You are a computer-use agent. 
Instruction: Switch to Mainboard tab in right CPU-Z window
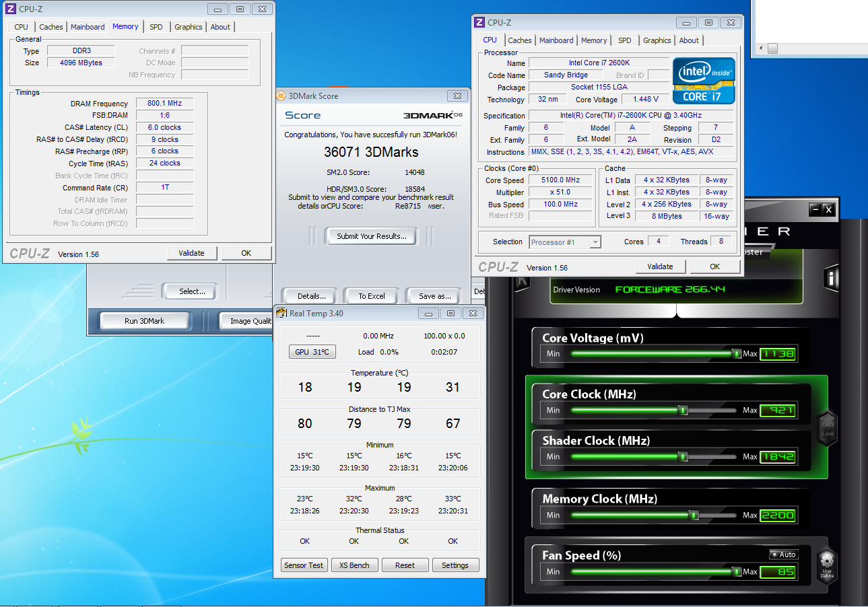click(x=556, y=40)
